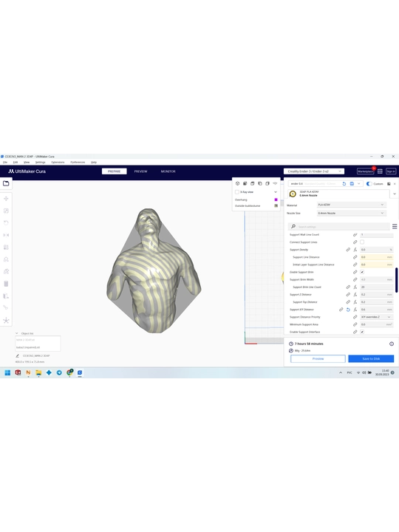Click the settings list scrollbar handle
This screenshot has height=532, width=399.
pos(396,280)
